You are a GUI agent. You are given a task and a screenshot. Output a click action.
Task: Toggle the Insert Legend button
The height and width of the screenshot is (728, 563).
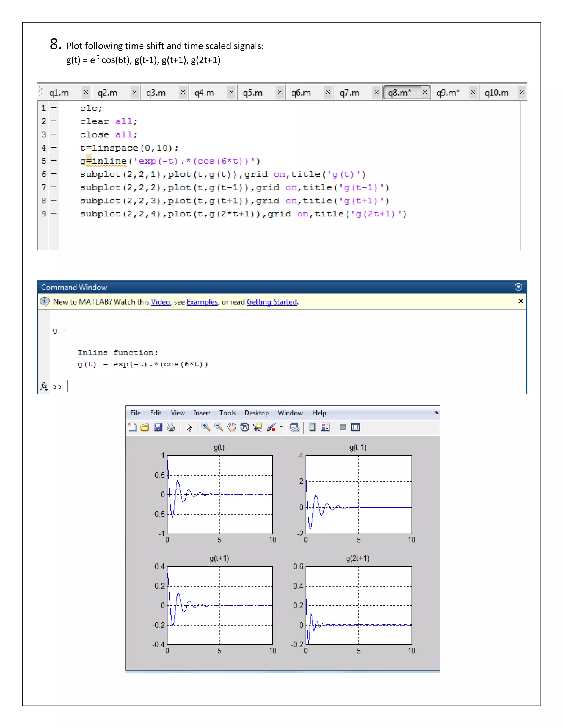(x=325, y=427)
